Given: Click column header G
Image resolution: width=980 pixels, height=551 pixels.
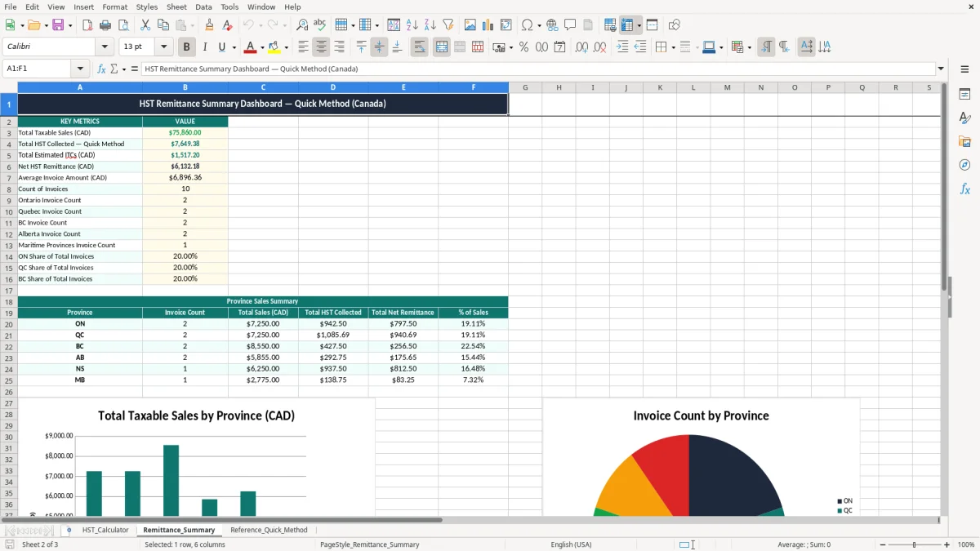Looking at the screenshot, I should click(525, 87).
